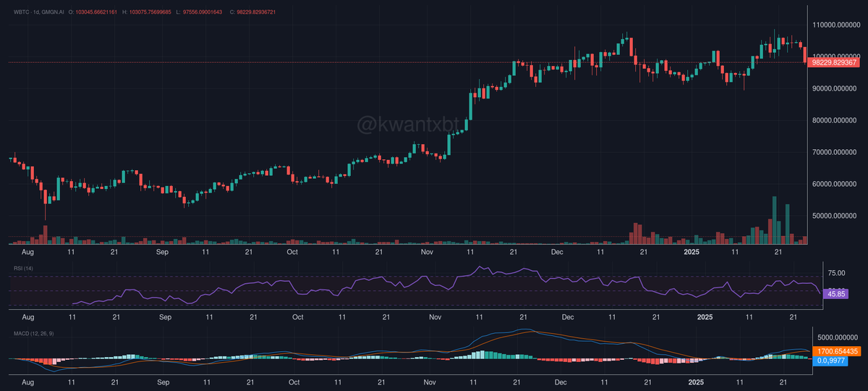The height and width of the screenshot is (391, 868).
Task: Click Aug on the main price time axis
Action: 27,252
